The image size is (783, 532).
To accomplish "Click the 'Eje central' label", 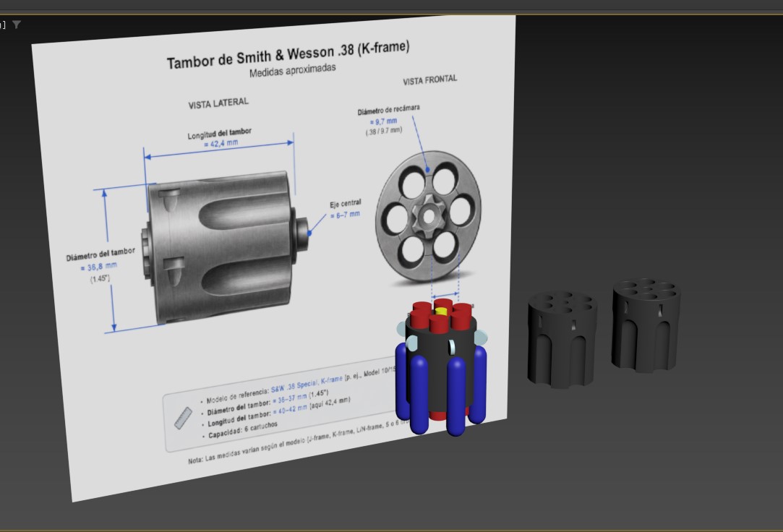I will coord(345,204).
